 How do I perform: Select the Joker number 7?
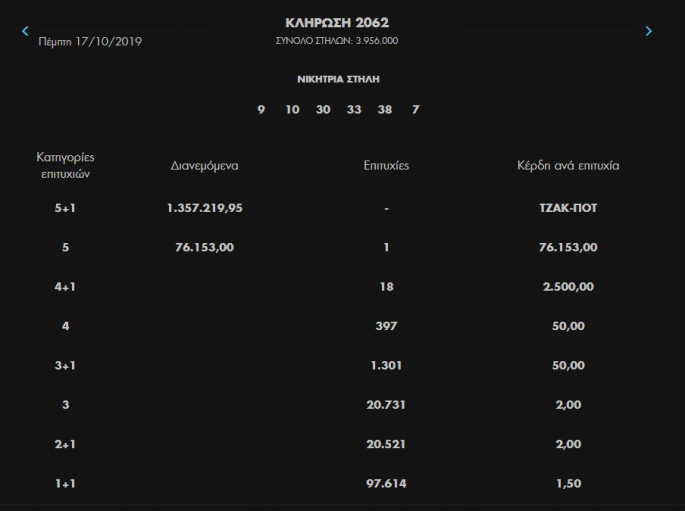point(415,110)
